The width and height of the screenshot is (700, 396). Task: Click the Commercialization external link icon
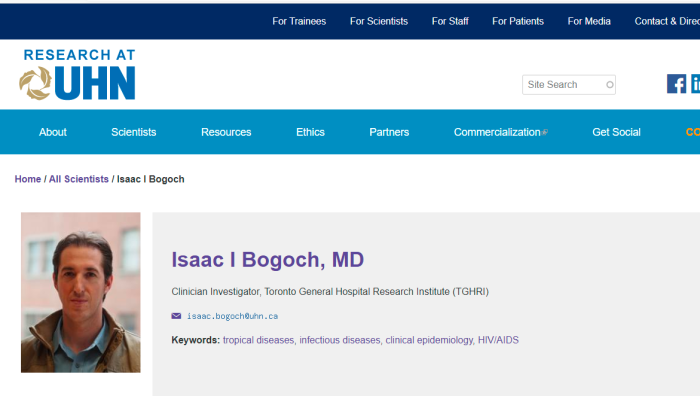(x=545, y=132)
